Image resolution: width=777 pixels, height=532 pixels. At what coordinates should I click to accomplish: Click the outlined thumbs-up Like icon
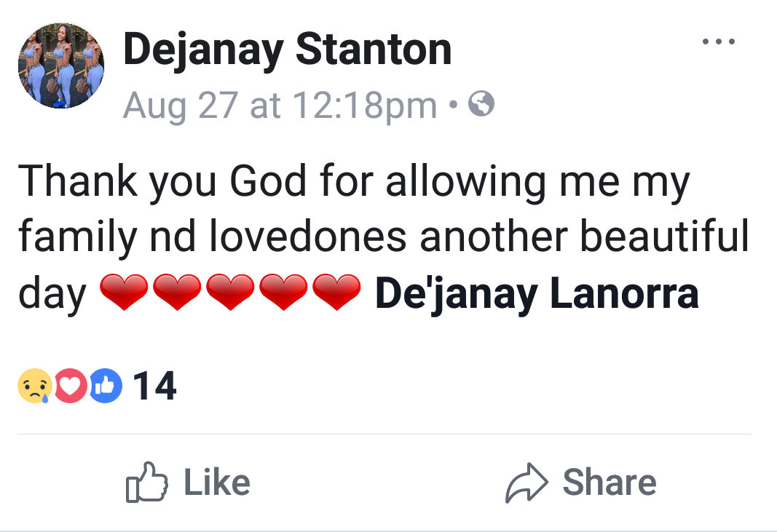(x=146, y=483)
